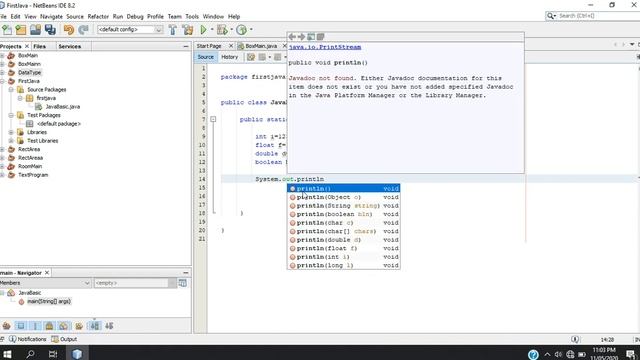Select println(int i) completion item

coord(344,257)
